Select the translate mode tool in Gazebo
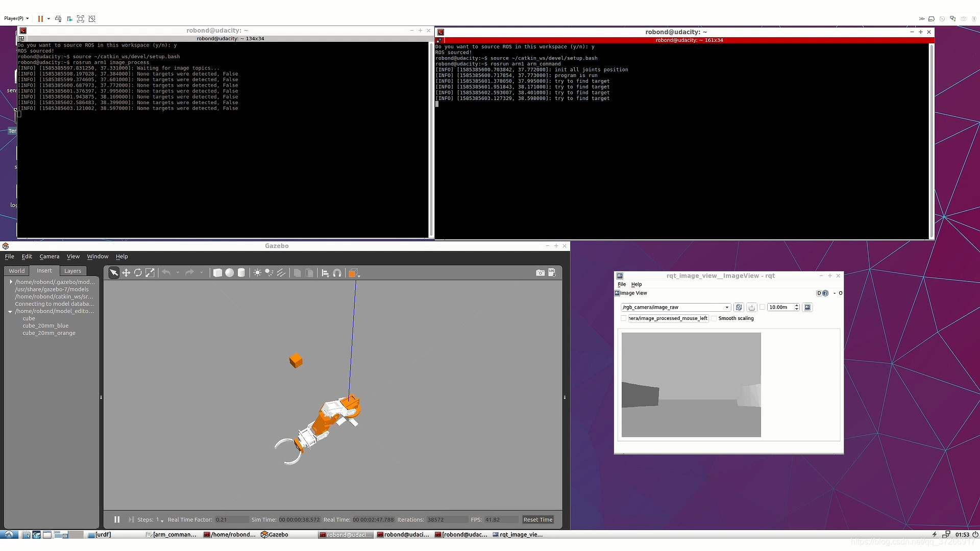Viewport: 980px width, 551px height. pyautogui.click(x=126, y=273)
